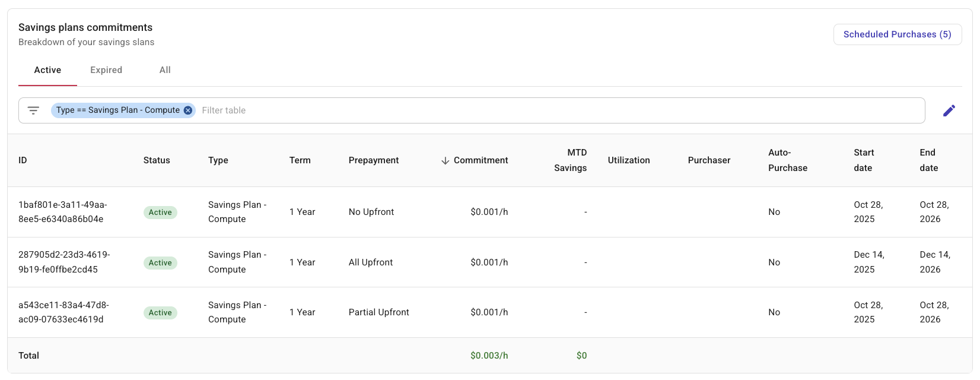Click the filter list icon
The height and width of the screenshot is (380, 980).
coord(33,110)
